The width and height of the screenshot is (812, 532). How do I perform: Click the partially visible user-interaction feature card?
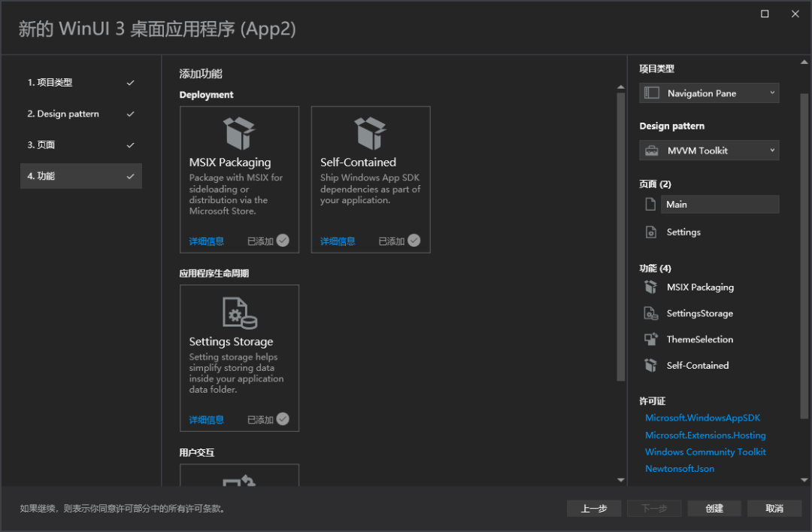click(239, 475)
